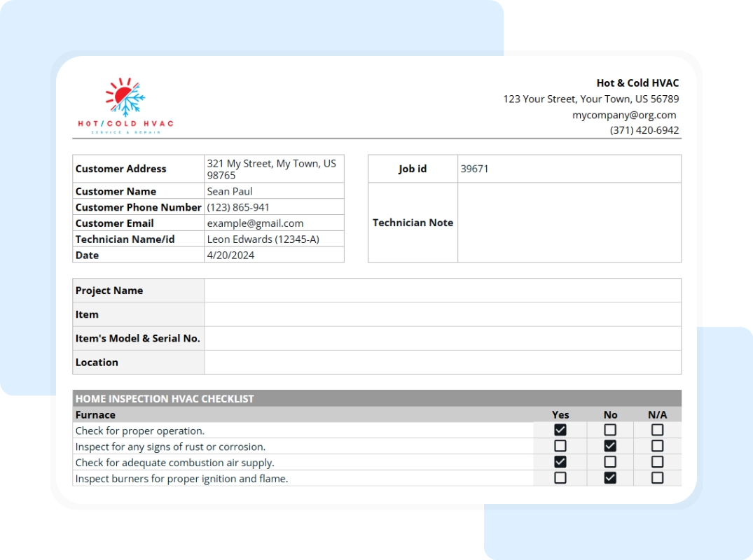Check Yes for burner ignition and flame

click(x=560, y=478)
